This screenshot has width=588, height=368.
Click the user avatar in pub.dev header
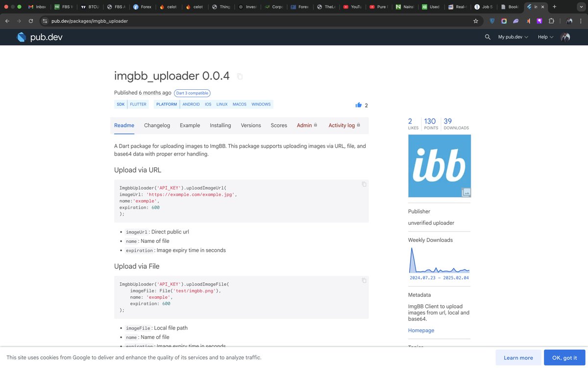tap(565, 37)
